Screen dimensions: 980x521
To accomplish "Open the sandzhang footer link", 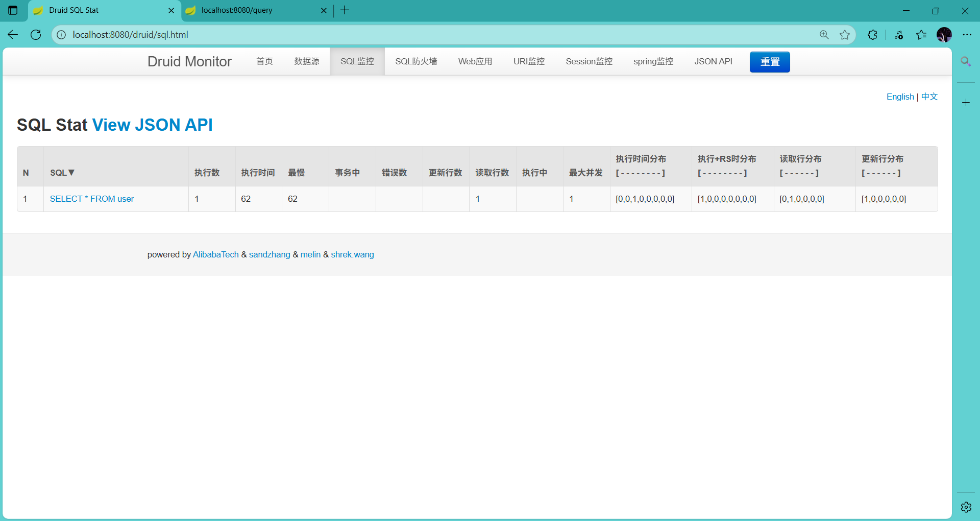I will 269,254.
